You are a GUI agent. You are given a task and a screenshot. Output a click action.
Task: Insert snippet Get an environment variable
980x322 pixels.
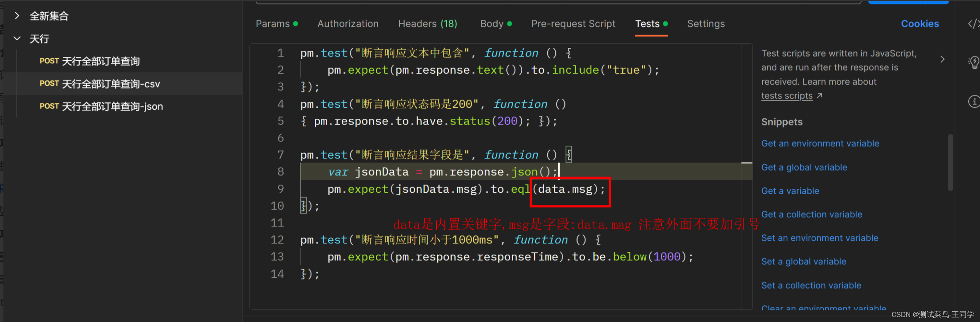coord(820,143)
